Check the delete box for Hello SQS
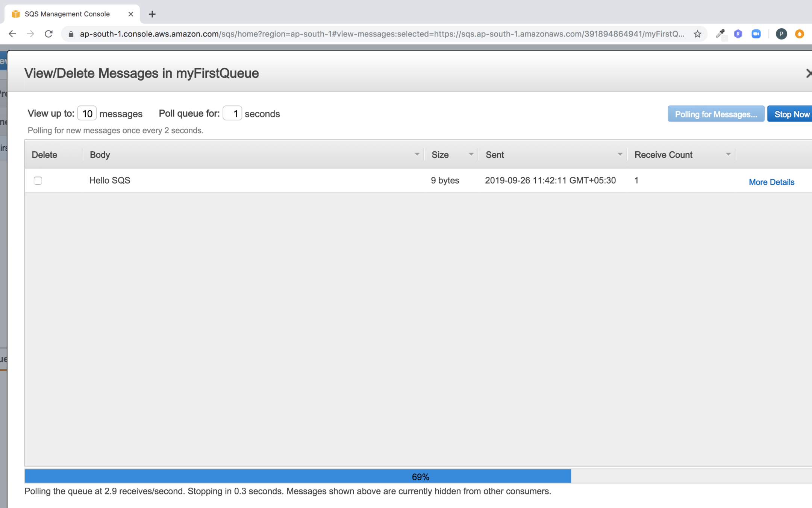The width and height of the screenshot is (812, 508). click(x=38, y=181)
